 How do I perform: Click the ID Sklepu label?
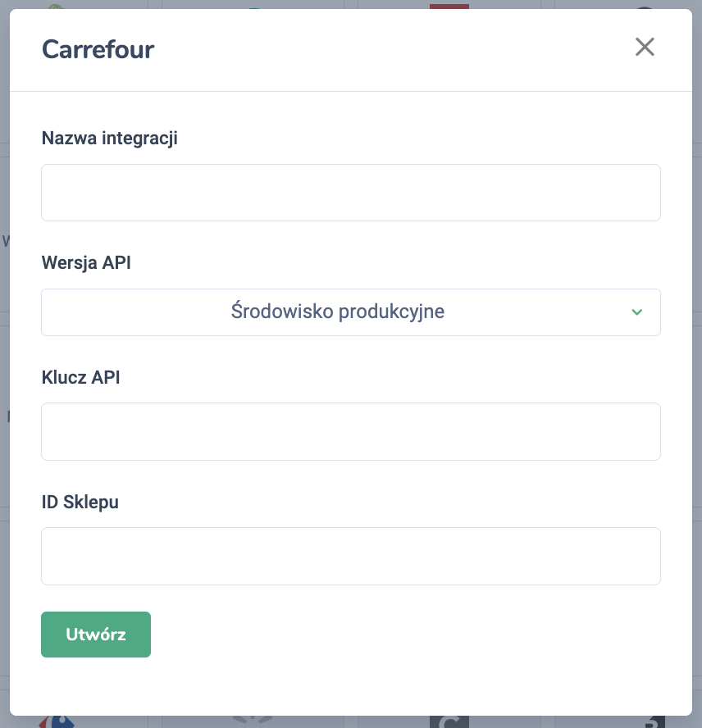[80, 502]
